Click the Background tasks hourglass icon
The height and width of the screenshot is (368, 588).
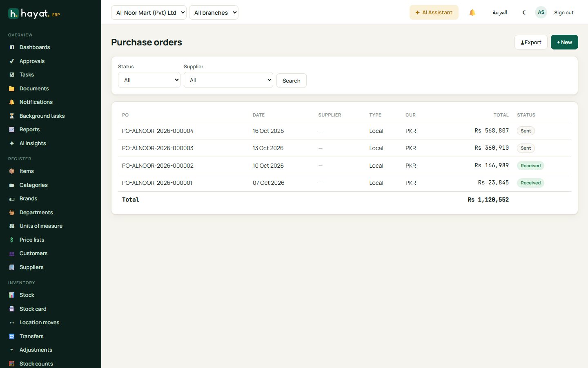(x=12, y=116)
